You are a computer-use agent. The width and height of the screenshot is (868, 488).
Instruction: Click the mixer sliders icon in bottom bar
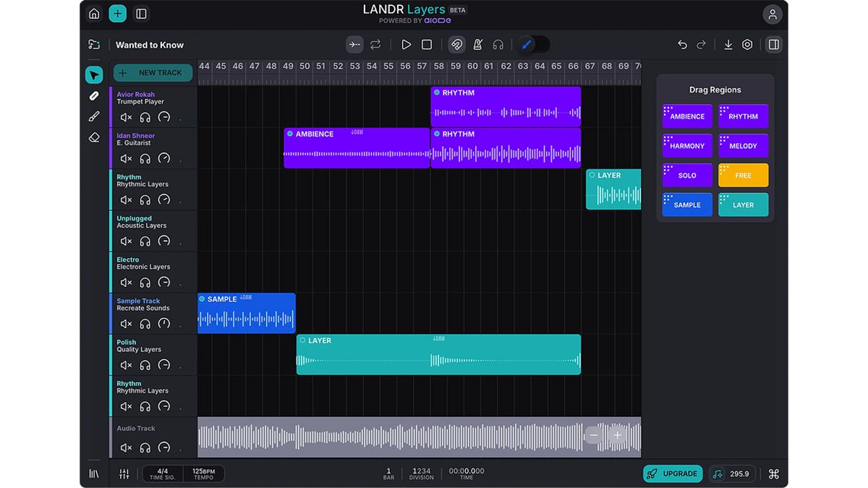tap(124, 474)
